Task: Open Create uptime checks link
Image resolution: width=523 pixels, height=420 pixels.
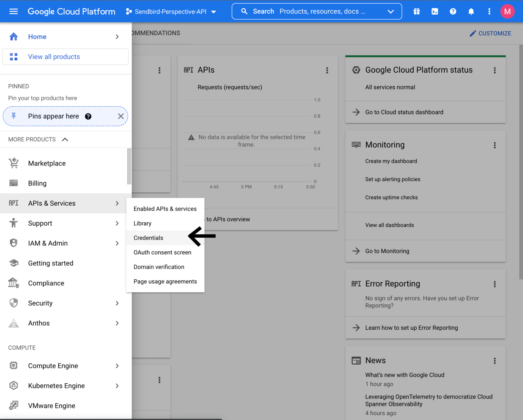Action: [x=391, y=197]
